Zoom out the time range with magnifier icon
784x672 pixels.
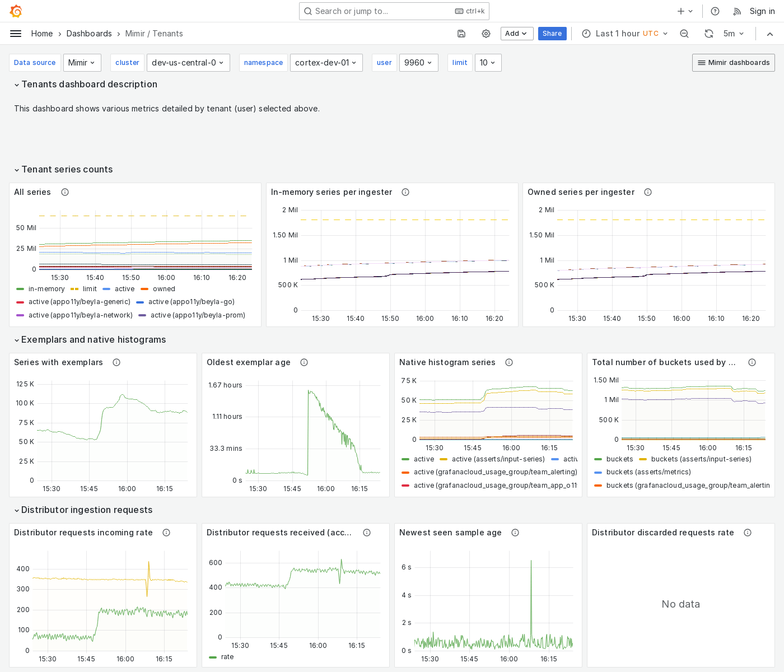(x=684, y=34)
